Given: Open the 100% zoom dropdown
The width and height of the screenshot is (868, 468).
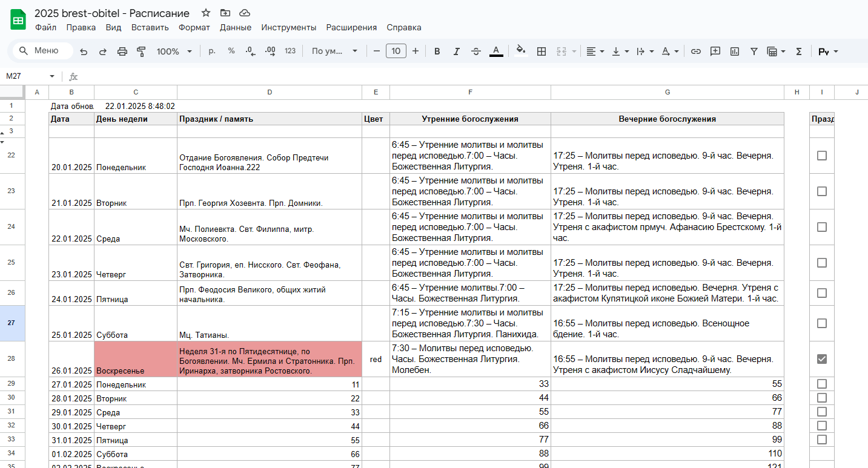Looking at the screenshot, I should pos(174,51).
